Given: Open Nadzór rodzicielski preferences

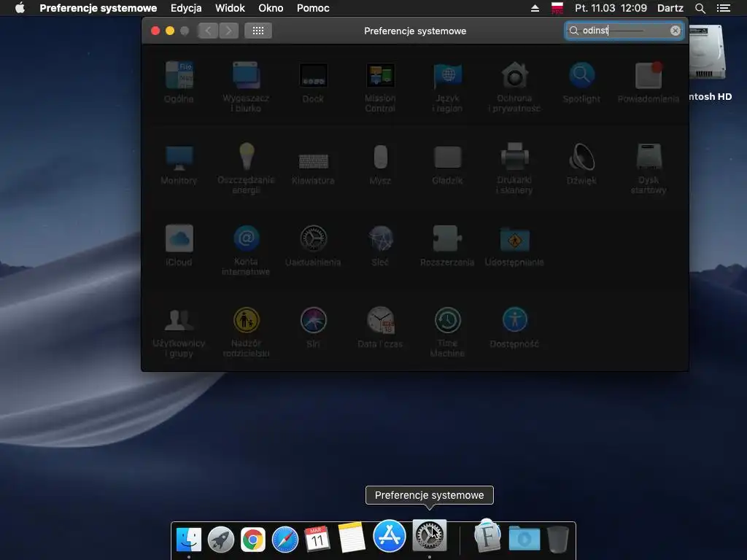Looking at the screenshot, I should tap(246, 332).
